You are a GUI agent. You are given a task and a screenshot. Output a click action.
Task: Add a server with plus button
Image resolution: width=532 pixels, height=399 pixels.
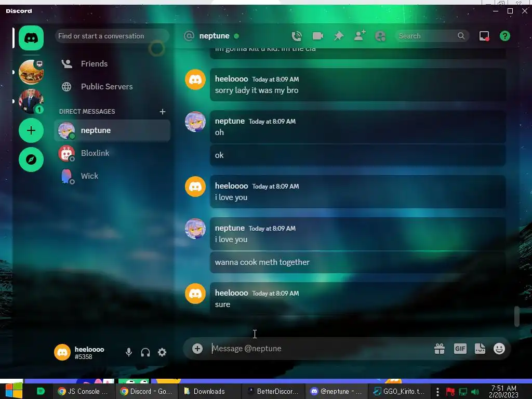[x=31, y=130]
